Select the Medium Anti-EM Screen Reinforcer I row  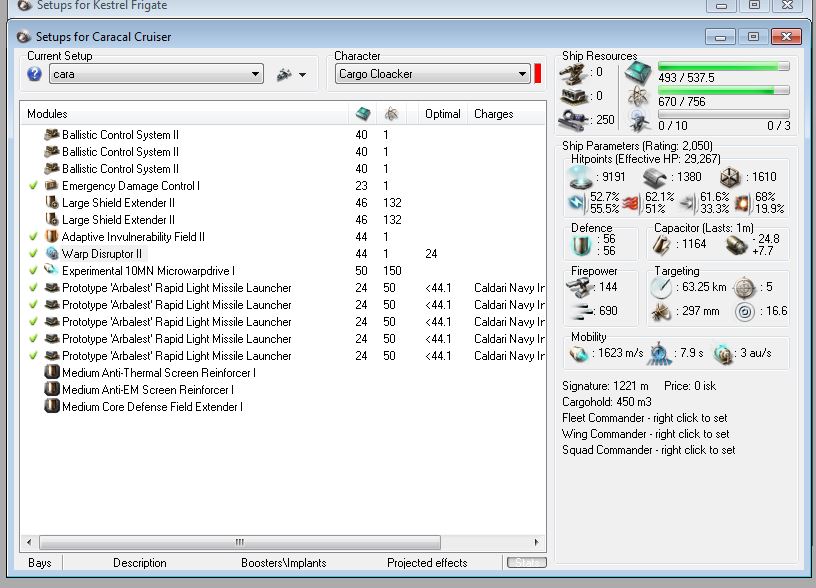click(x=148, y=390)
